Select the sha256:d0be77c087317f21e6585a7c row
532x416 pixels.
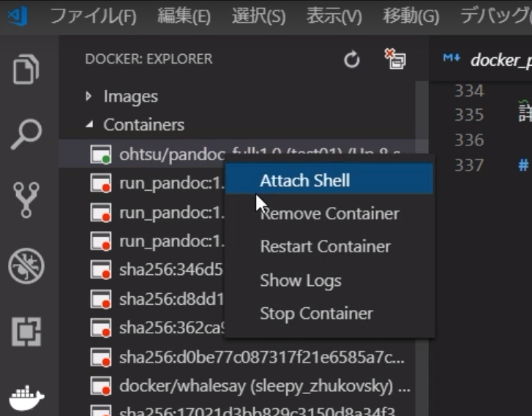click(237, 357)
